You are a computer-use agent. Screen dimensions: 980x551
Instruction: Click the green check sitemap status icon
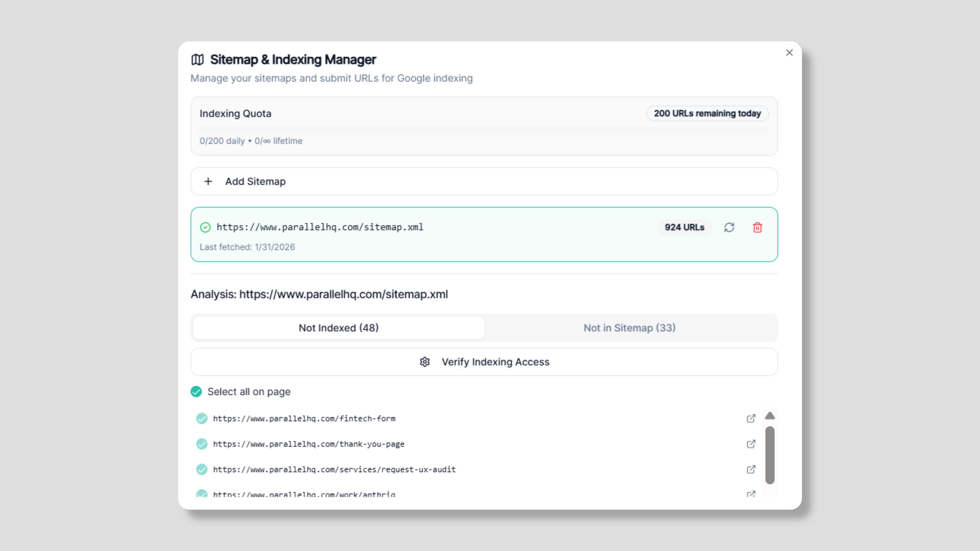pyautogui.click(x=205, y=227)
